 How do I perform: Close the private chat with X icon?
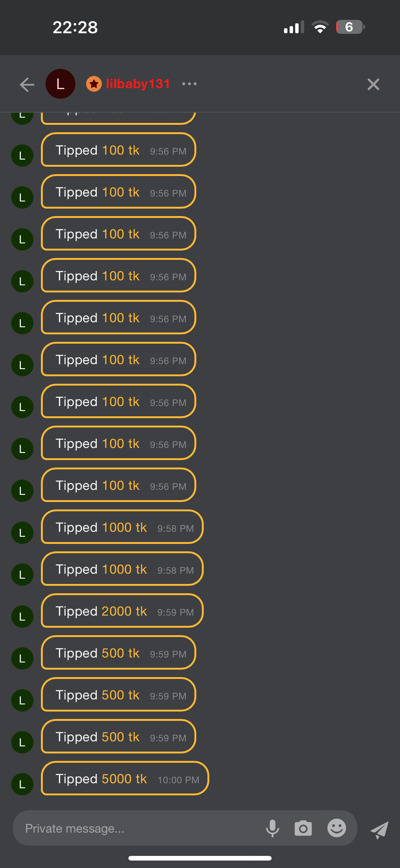click(373, 84)
